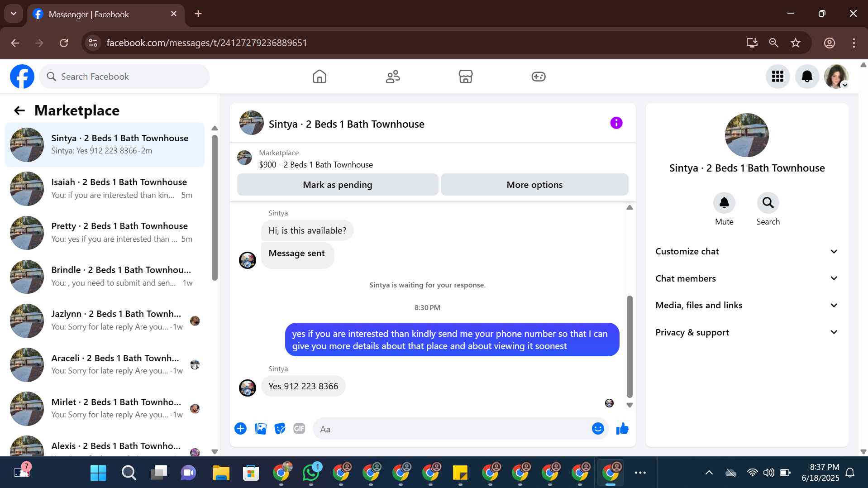Open the $900 Marketplace listing link
Screen dimensions: 868x488
tap(316, 165)
